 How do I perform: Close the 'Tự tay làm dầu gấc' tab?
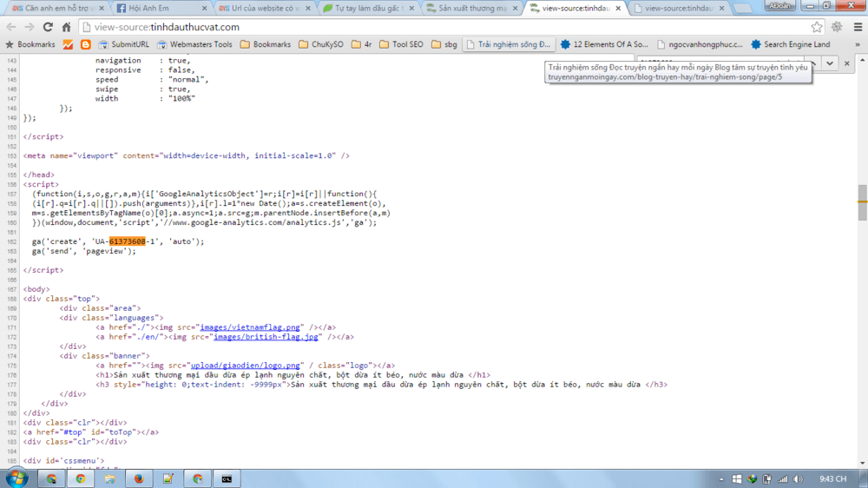(411, 9)
